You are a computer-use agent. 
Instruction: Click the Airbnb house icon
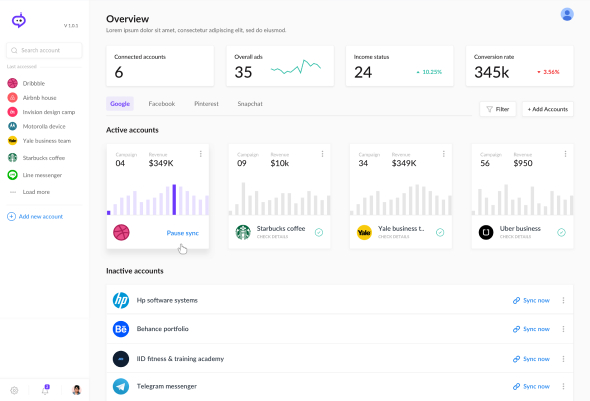tap(12, 97)
